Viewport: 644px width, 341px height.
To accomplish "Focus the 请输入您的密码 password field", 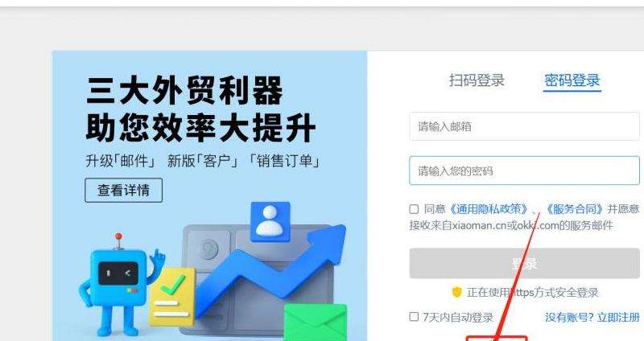I will click(x=524, y=170).
